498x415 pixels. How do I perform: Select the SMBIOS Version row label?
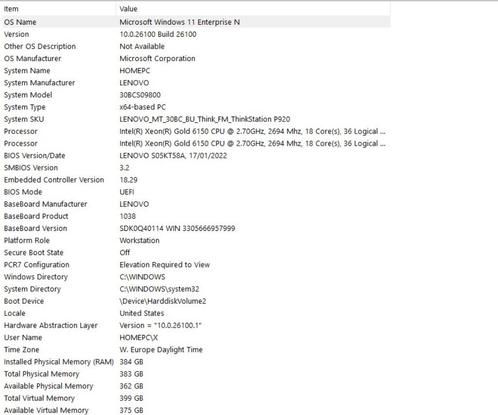point(31,168)
